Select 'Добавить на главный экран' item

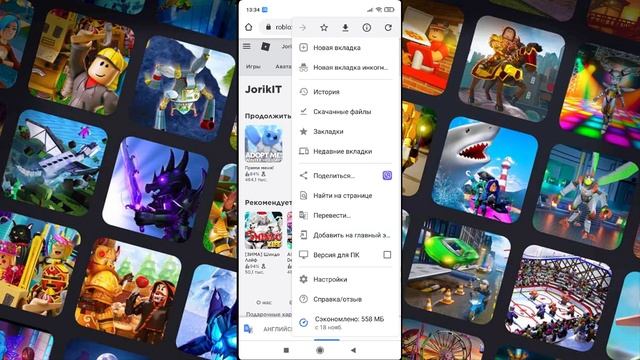pyautogui.click(x=346, y=235)
